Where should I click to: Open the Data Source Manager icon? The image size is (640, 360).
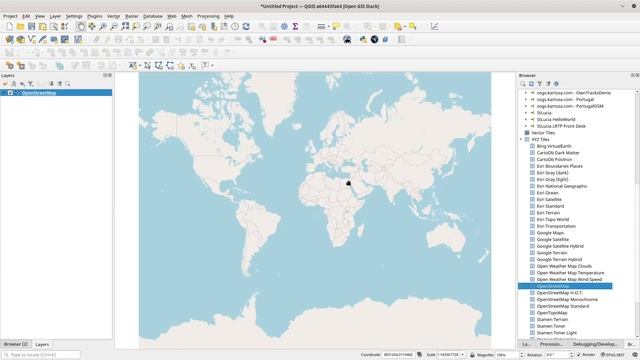tap(9, 40)
